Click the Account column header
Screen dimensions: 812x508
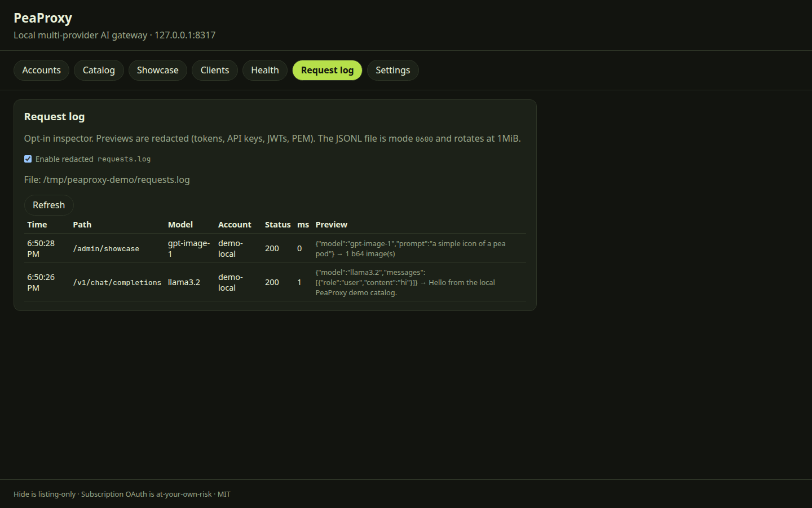pyautogui.click(x=235, y=225)
